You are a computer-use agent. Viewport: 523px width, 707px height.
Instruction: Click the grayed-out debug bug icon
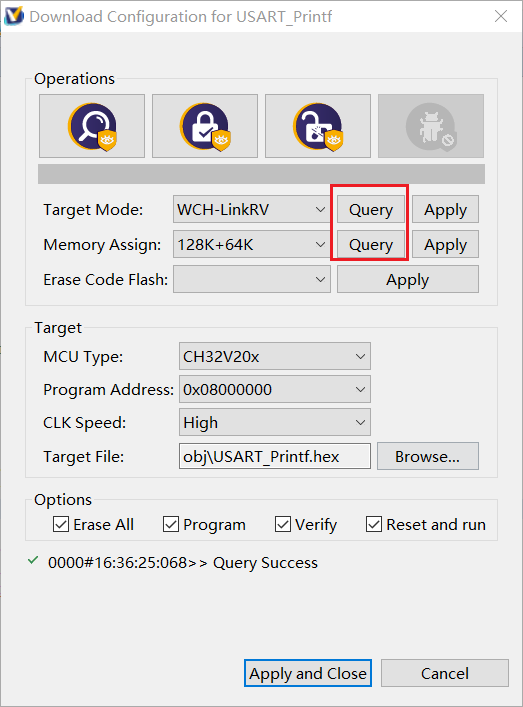(431, 126)
